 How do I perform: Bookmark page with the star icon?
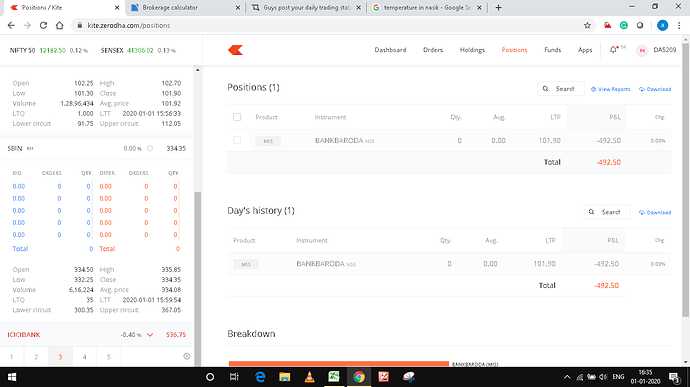(x=587, y=26)
